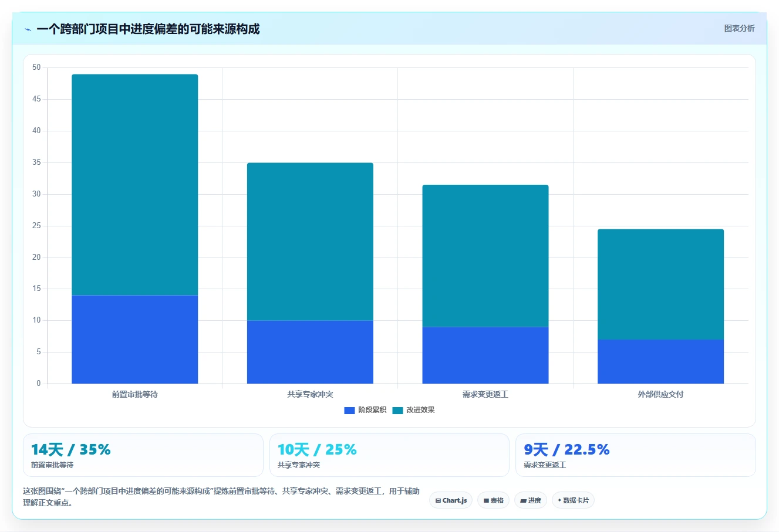The image size is (779, 532).
Task: Select the 9天 / 22.5% 需求变更返工 card
Action: [x=635, y=455]
